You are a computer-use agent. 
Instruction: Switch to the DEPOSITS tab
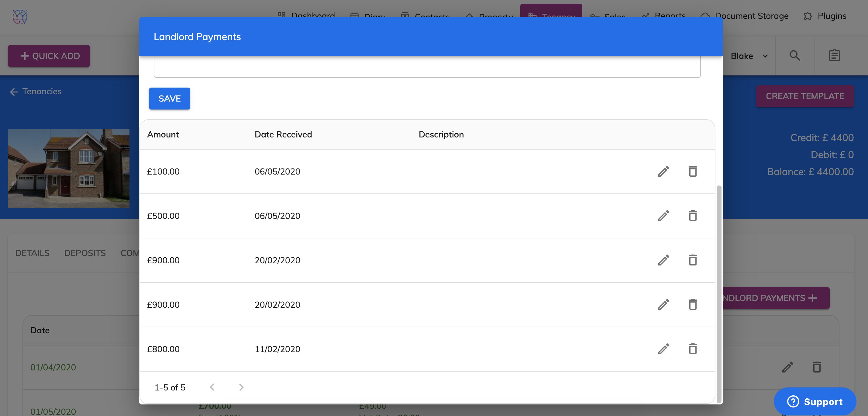[84, 253]
